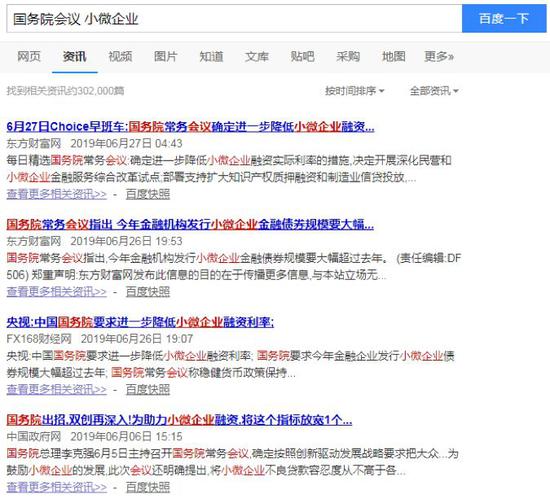Click 查看更多相关资讯 under 国务院常务会议指出 result
The image size is (550, 503).
point(56,291)
